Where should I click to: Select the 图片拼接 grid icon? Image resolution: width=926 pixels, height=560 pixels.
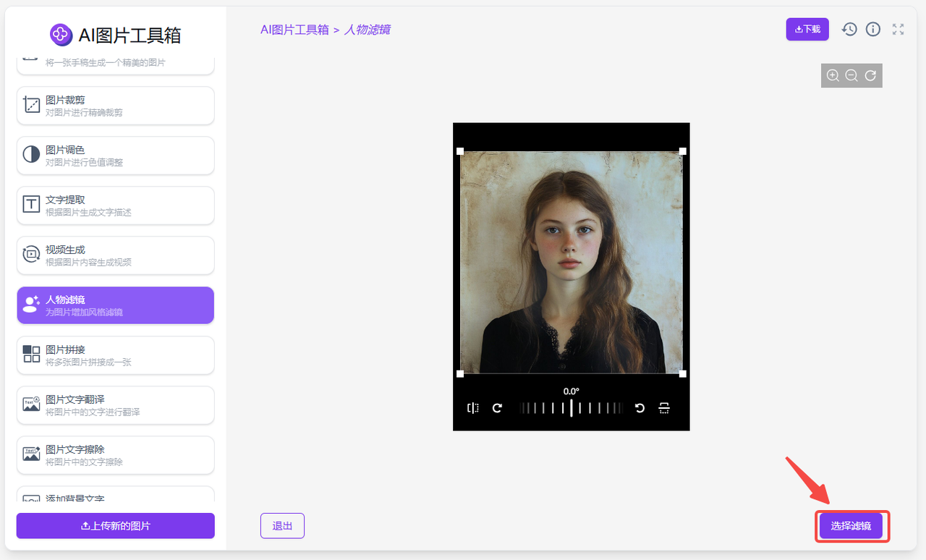tap(31, 355)
